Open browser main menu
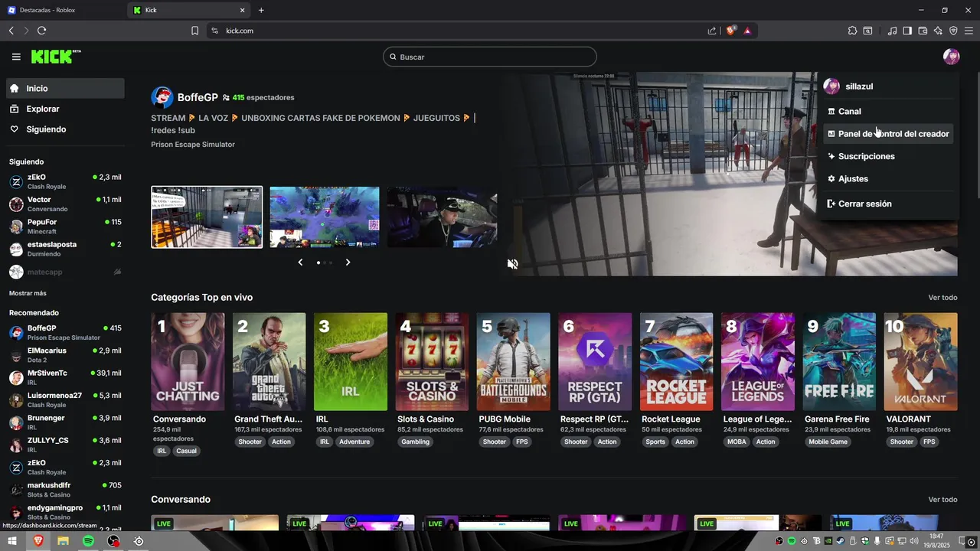The image size is (980, 551). 969,31
